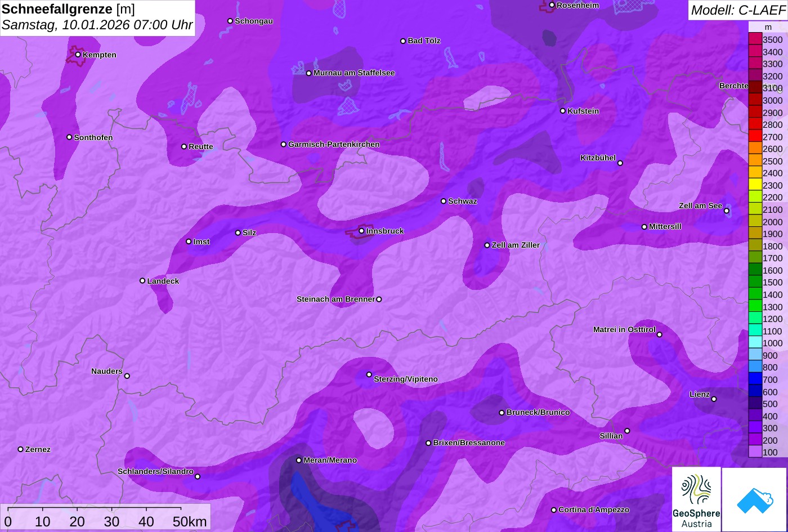Click the Garmisch-Partenkirchen label
The image size is (788, 532).
(334, 144)
